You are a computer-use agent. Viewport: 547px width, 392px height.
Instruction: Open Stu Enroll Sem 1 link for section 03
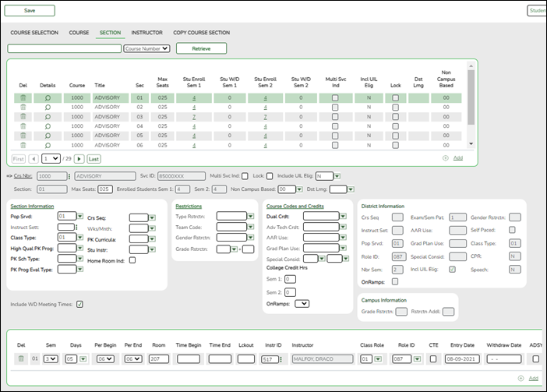click(194, 117)
